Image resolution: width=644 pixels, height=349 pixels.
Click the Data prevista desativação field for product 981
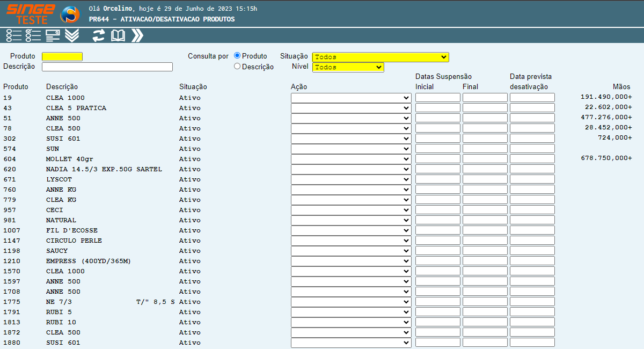coord(532,220)
